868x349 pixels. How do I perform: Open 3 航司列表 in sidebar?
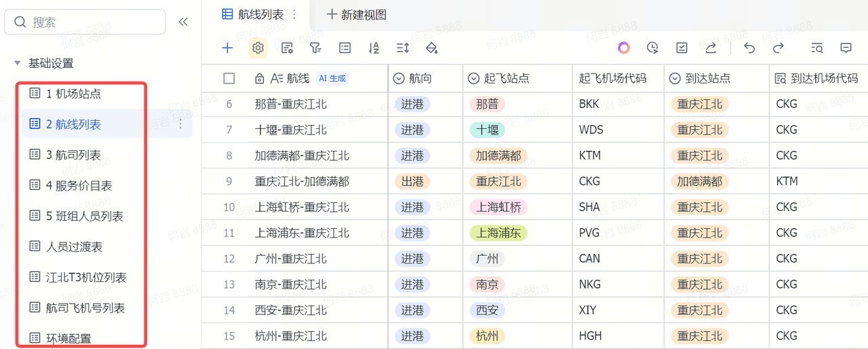(73, 155)
